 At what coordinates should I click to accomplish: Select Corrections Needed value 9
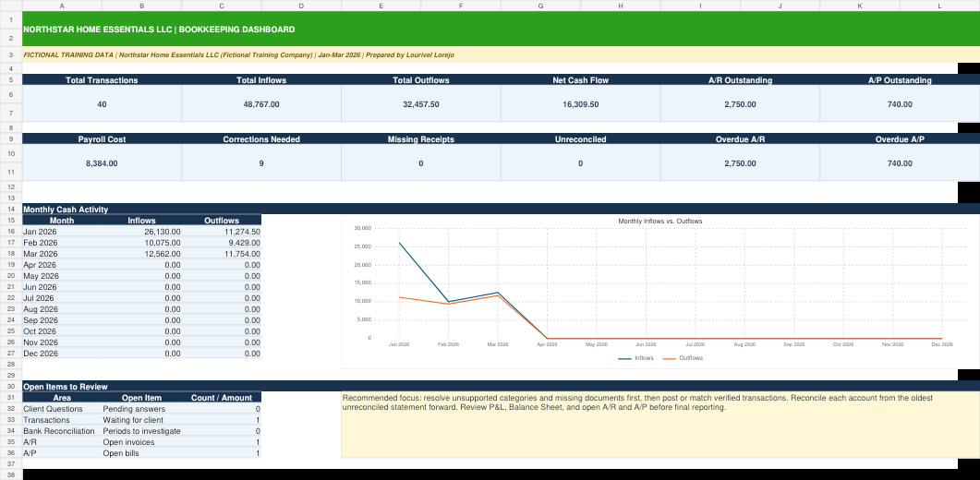coord(261,163)
